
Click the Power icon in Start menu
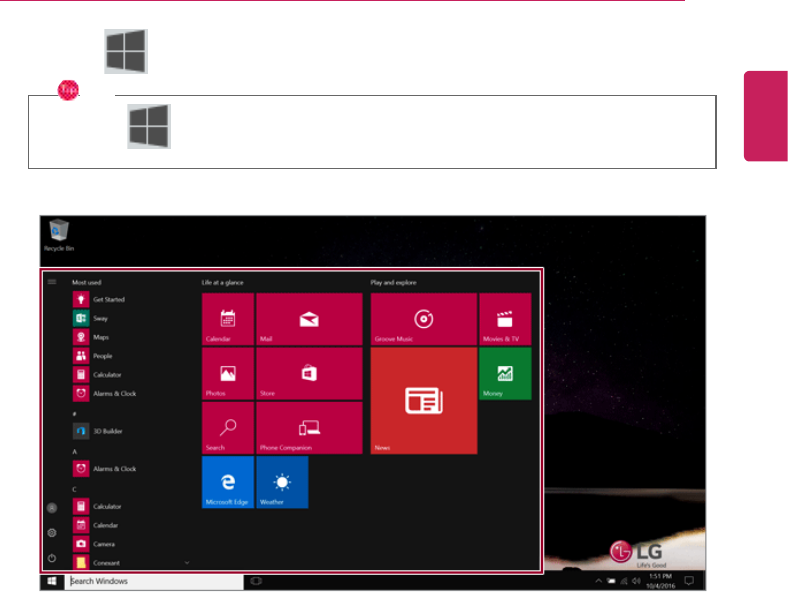pyautogui.click(x=52, y=558)
